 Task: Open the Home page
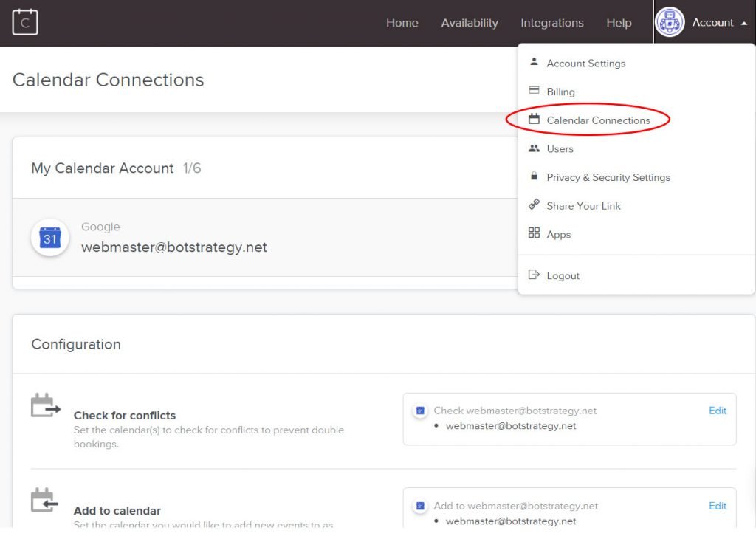click(402, 23)
